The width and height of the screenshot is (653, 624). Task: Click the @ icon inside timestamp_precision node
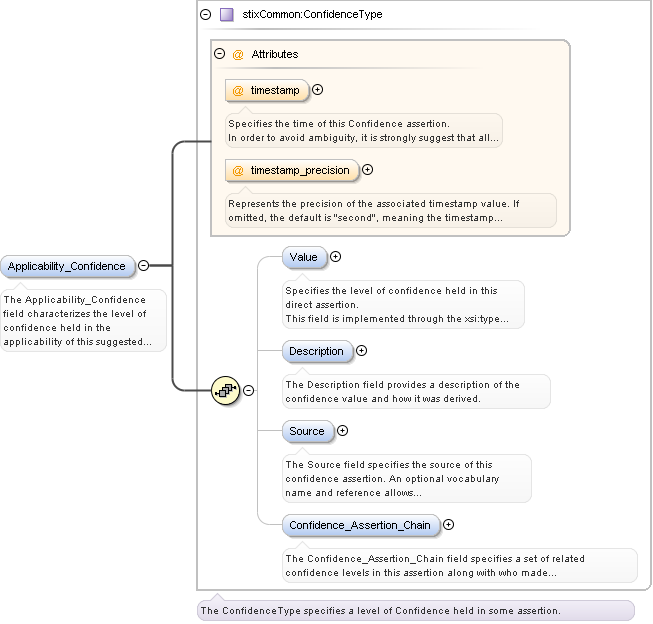click(x=238, y=170)
